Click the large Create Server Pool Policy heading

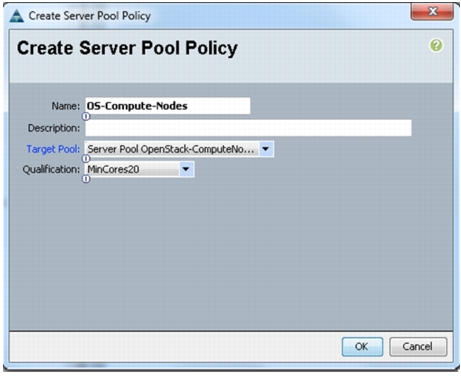[x=127, y=48]
